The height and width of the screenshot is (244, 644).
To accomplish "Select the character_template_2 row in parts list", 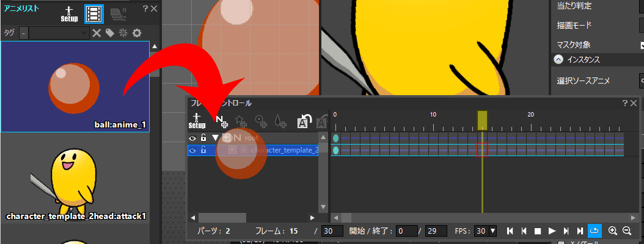I will point(253,150).
